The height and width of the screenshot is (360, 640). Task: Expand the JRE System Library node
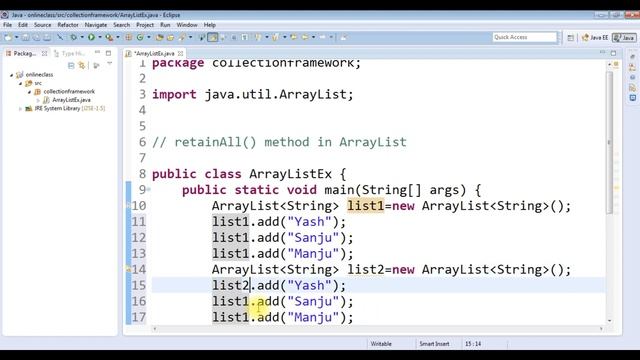click(x=20, y=109)
